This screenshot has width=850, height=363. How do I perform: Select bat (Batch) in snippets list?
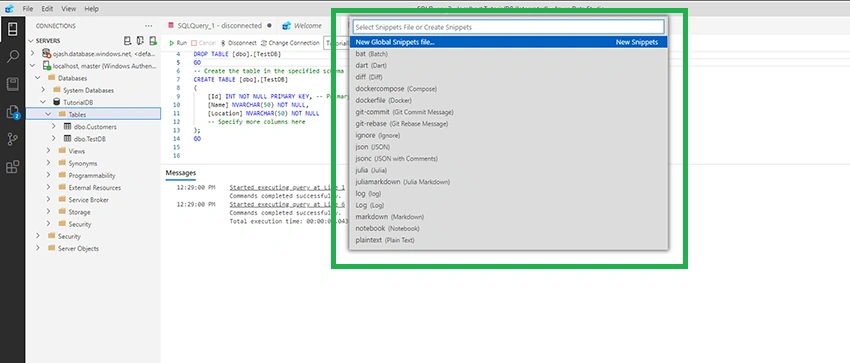point(508,54)
